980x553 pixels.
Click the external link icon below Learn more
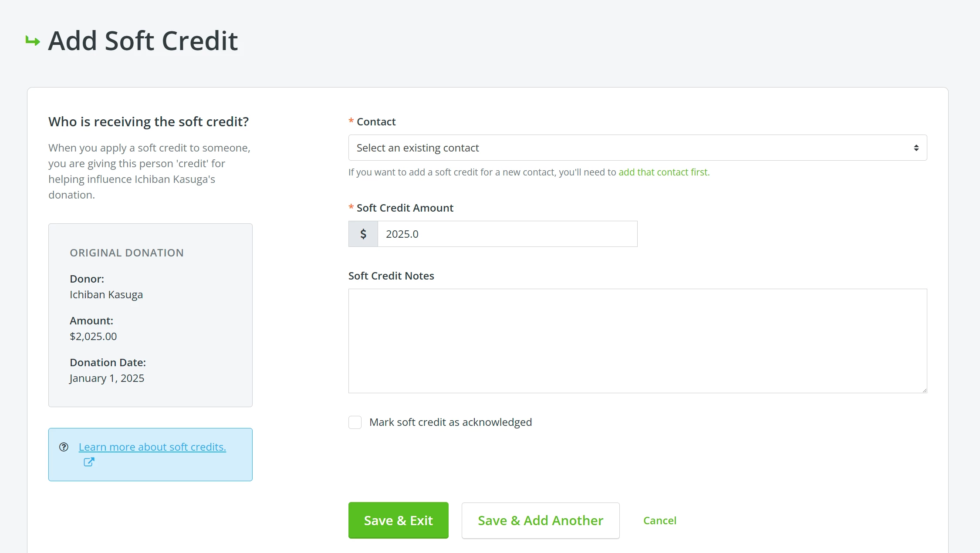point(89,462)
